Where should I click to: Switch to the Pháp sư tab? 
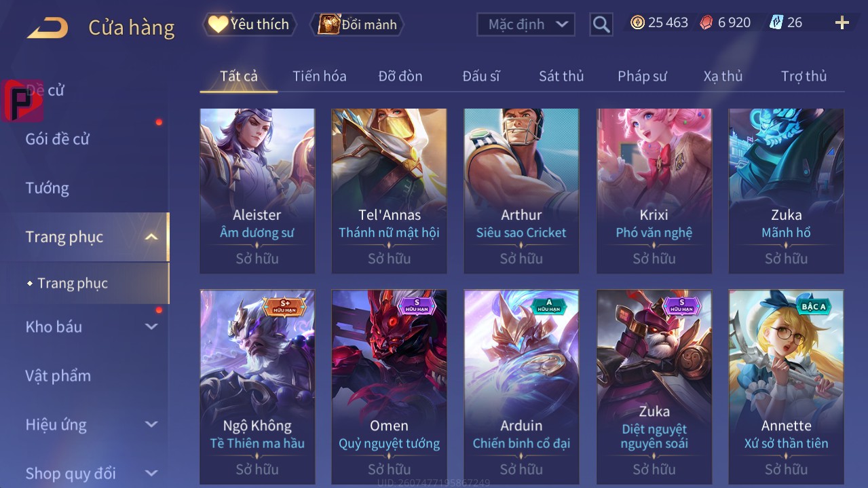click(642, 76)
